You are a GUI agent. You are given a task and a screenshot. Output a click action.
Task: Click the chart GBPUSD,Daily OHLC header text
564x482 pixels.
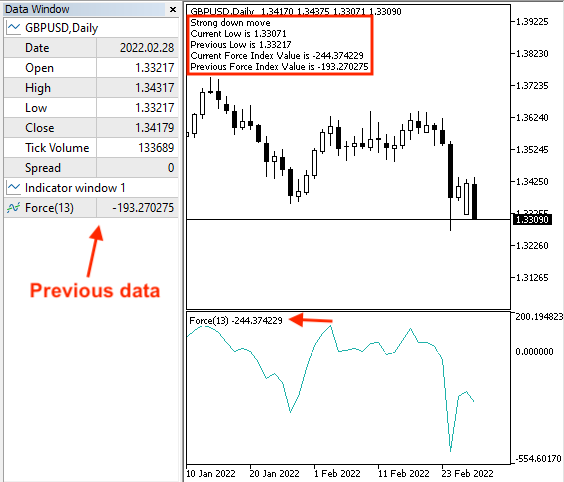click(x=296, y=11)
